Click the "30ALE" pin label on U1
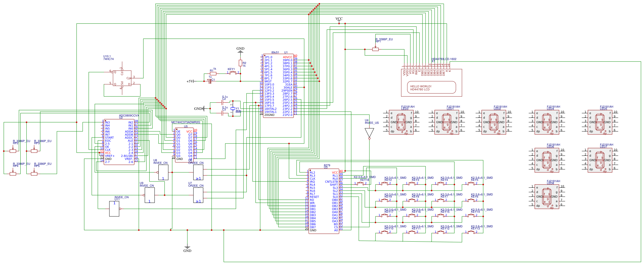Image resolution: width=644 pixels, height=265 pixels. click(x=288, y=87)
